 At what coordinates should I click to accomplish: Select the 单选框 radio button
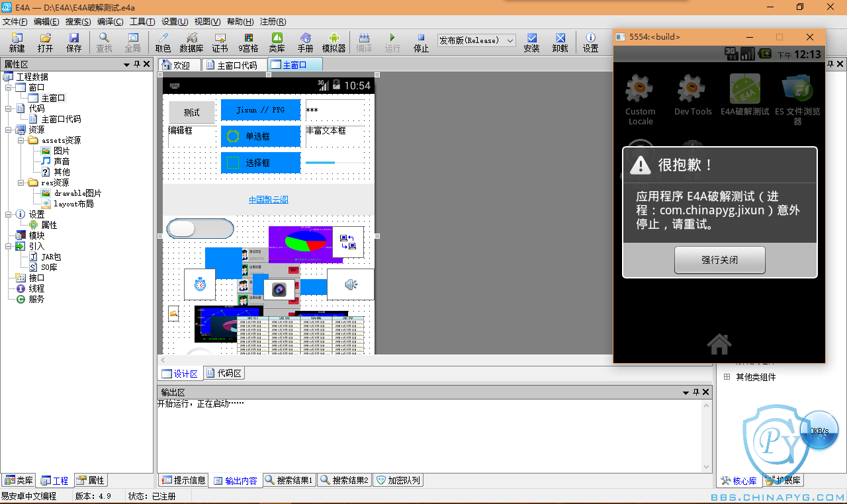coord(261,136)
